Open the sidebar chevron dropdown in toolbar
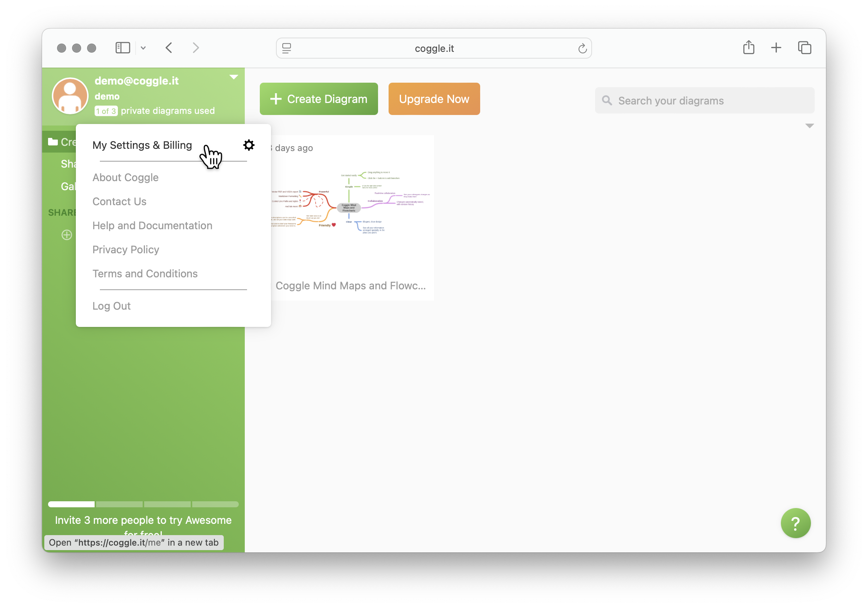The image size is (868, 608). [x=143, y=48]
